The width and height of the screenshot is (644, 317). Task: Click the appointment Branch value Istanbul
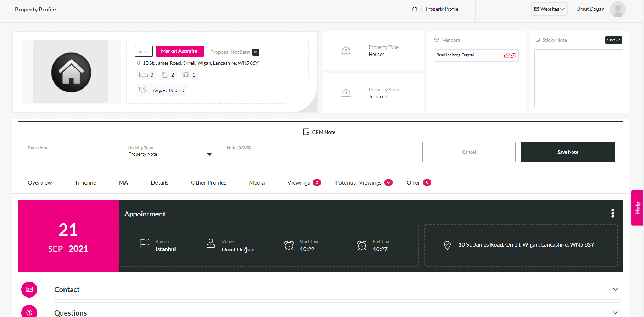166,249
